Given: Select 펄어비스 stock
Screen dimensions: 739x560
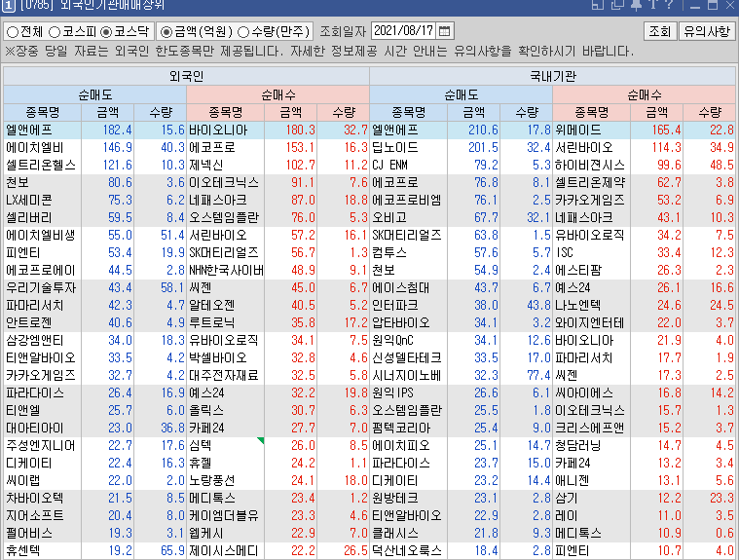Looking at the screenshot, I should [x=29, y=533].
